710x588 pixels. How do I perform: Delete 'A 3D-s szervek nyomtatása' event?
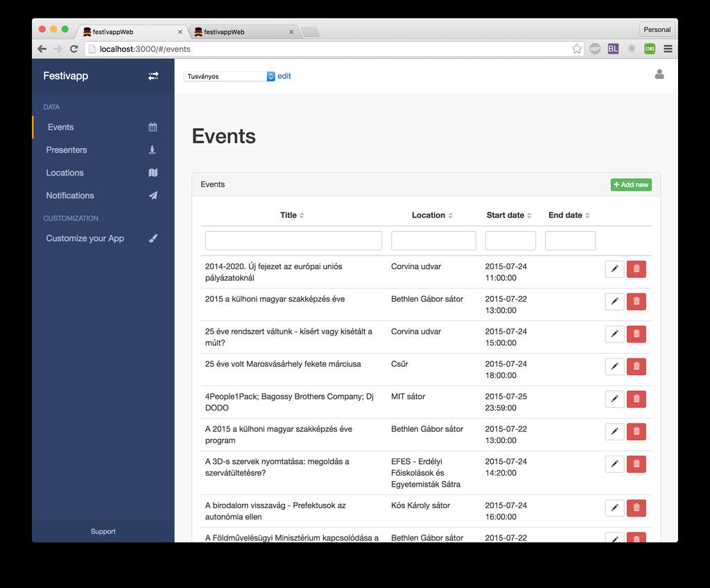(637, 465)
